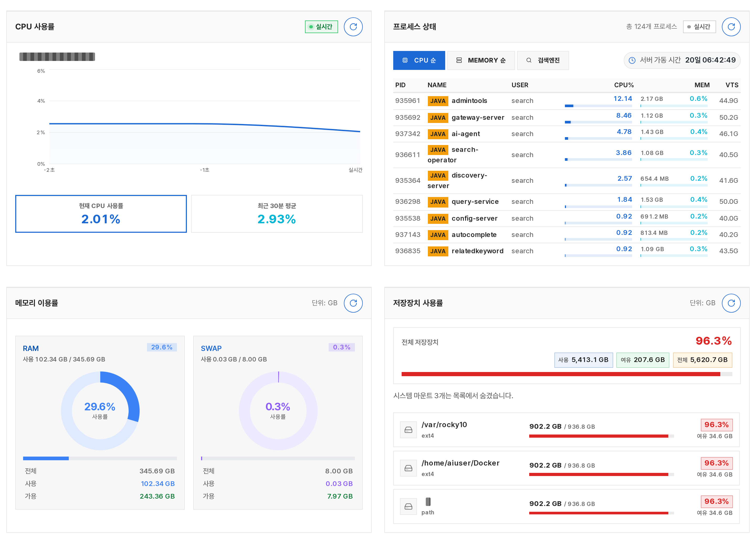Image resolution: width=756 pixels, height=548 pixels.
Task: Click the RAM usage donut chart
Action: (100, 411)
